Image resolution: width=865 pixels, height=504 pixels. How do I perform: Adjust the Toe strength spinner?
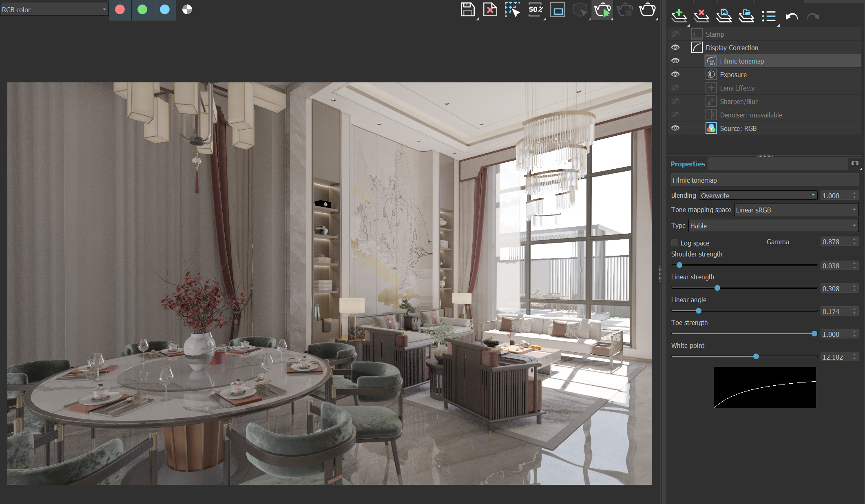[x=854, y=334]
